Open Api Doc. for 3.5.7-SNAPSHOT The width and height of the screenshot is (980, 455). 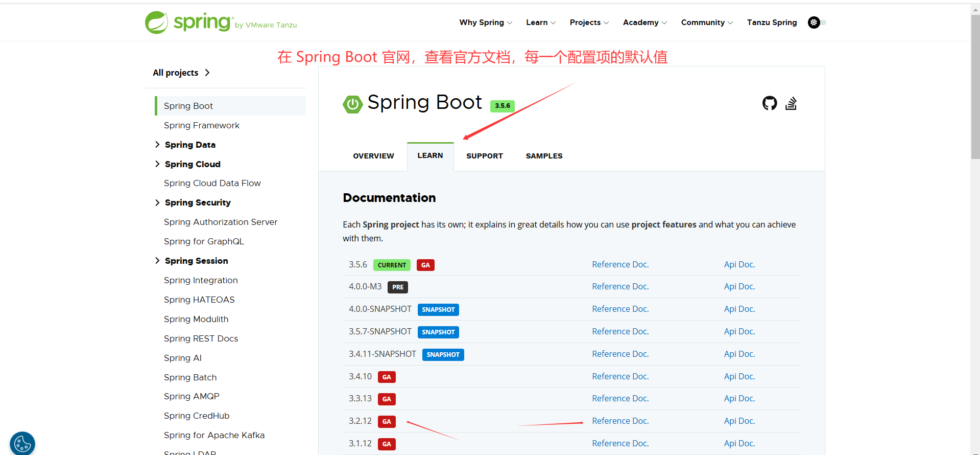coord(739,331)
